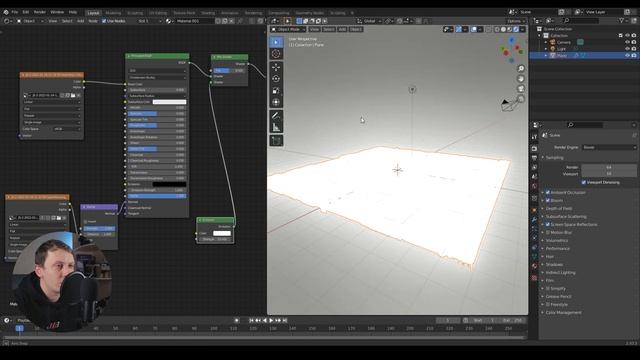The height and width of the screenshot is (360, 640).
Task: Adjust the Mix Shader Fac slider
Action: (x=229, y=71)
